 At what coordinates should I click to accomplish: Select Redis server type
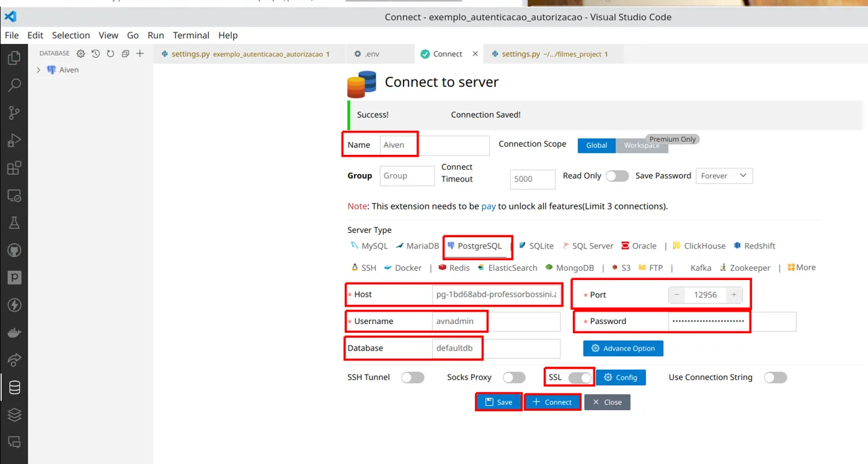(x=454, y=268)
